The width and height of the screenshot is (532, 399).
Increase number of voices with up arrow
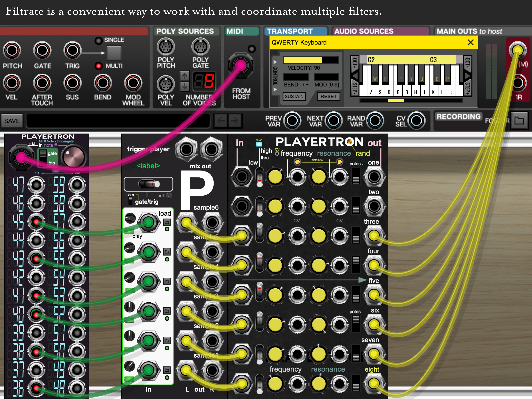[185, 76]
